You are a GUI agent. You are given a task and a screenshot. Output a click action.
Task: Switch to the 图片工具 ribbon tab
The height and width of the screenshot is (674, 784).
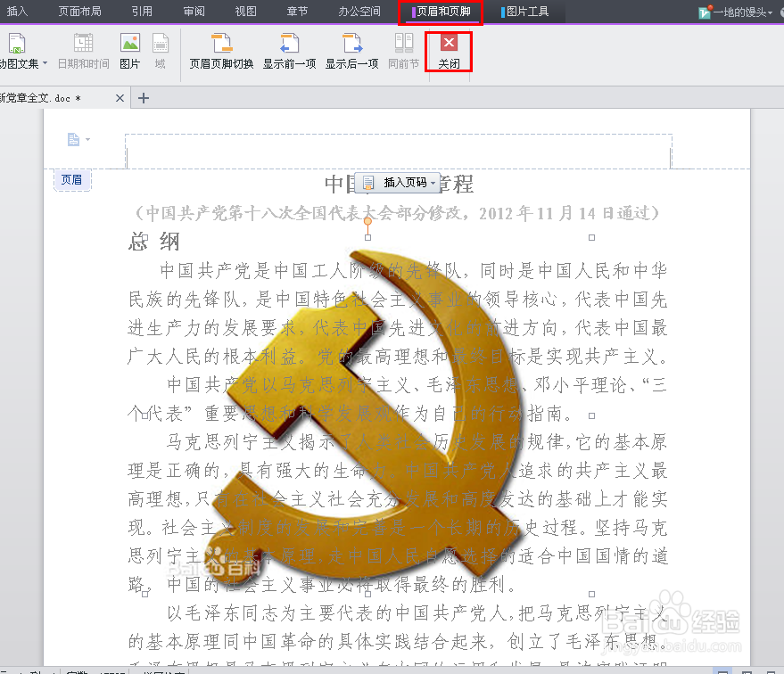524,12
